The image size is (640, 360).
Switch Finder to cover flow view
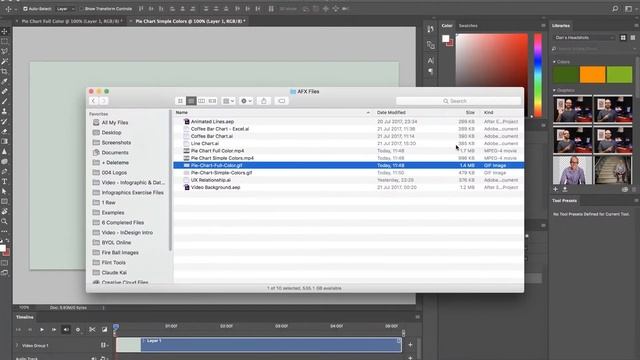(212, 101)
